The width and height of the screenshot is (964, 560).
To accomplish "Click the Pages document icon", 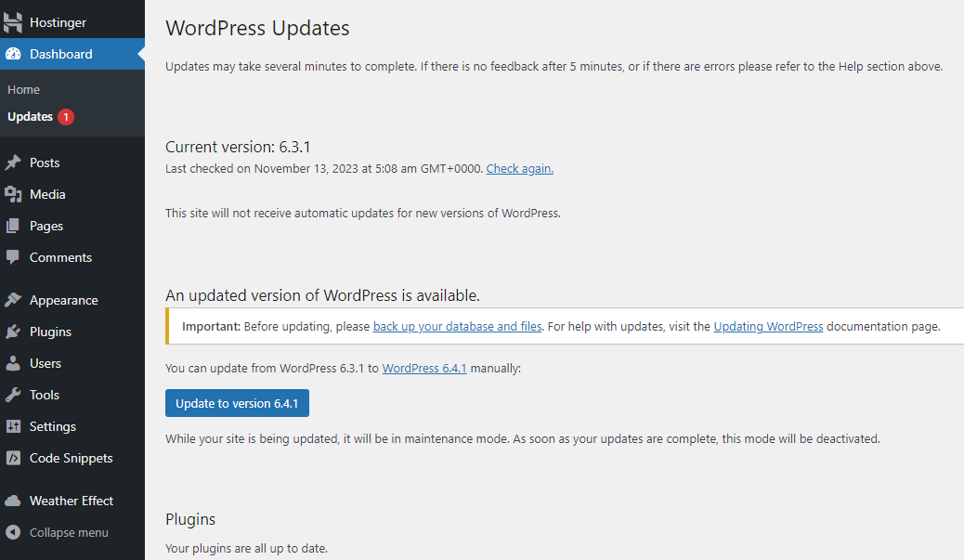I will click(15, 225).
